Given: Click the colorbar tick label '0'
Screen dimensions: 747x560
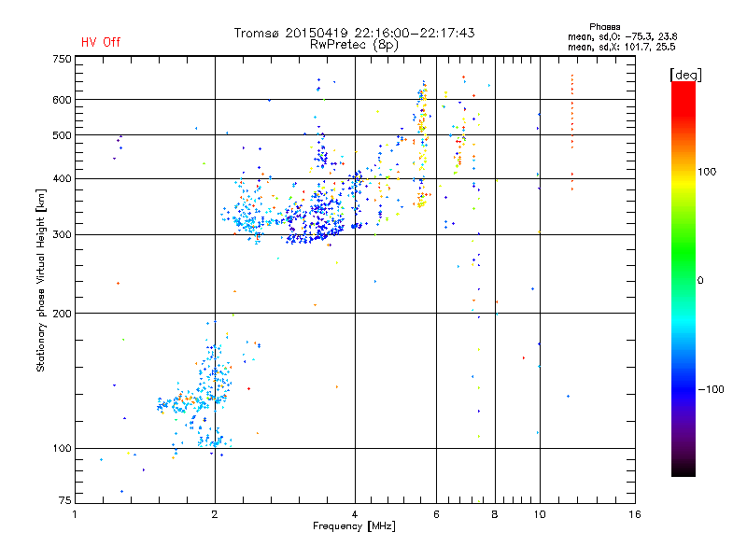Looking at the screenshot, I should coord(700,281).
